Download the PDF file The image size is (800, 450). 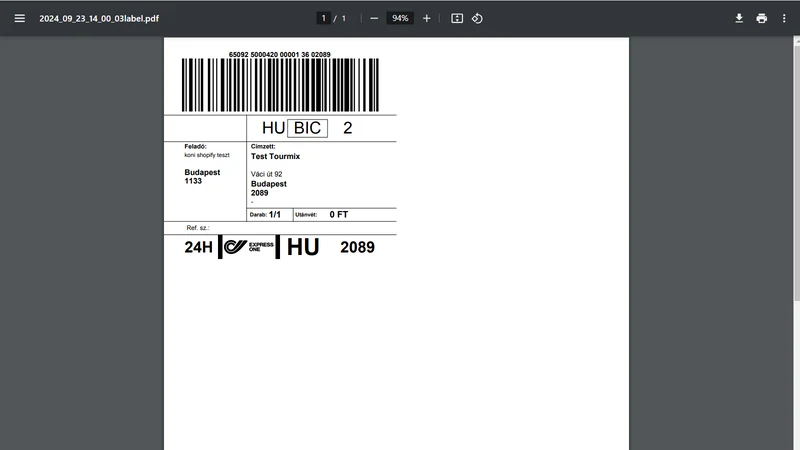739,18
